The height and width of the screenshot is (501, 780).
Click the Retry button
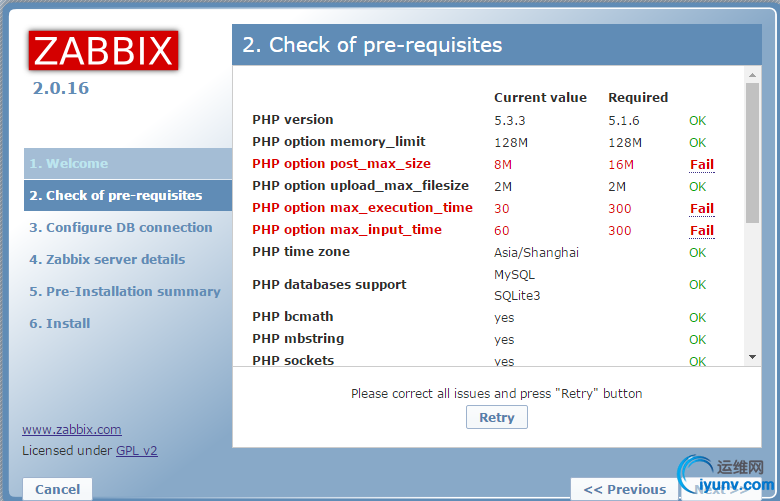pos(496,417)
